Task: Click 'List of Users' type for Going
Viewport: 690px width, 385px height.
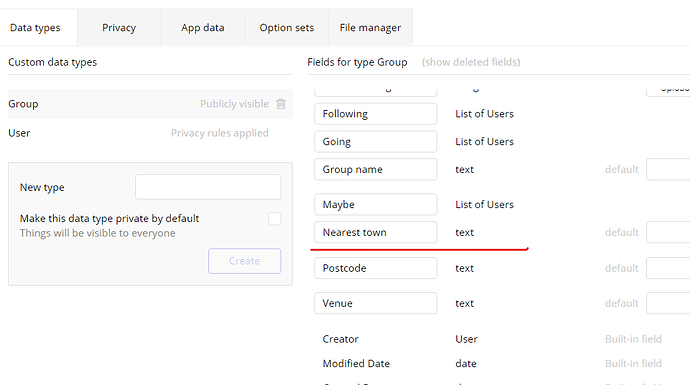Action: click(x=484, y=142)
